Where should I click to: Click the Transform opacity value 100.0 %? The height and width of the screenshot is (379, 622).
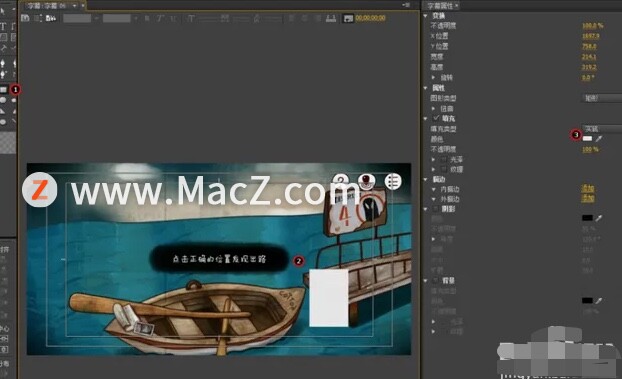[593, 26]
